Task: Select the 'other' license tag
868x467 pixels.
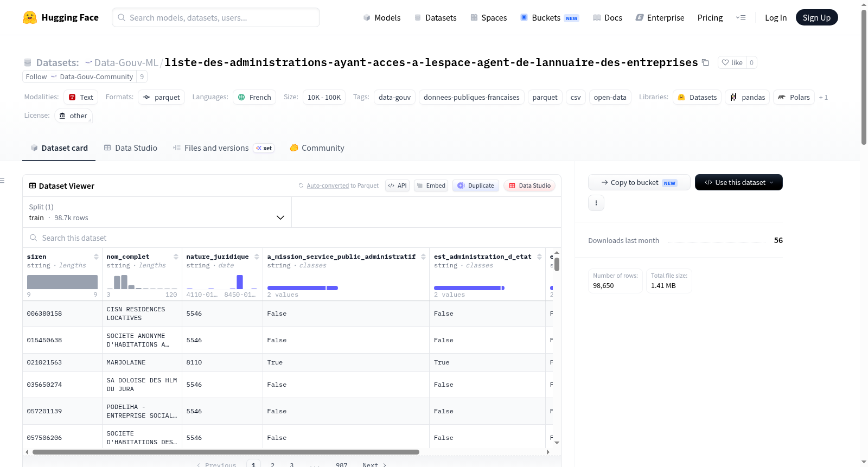Action: click(x=73, y=116)
